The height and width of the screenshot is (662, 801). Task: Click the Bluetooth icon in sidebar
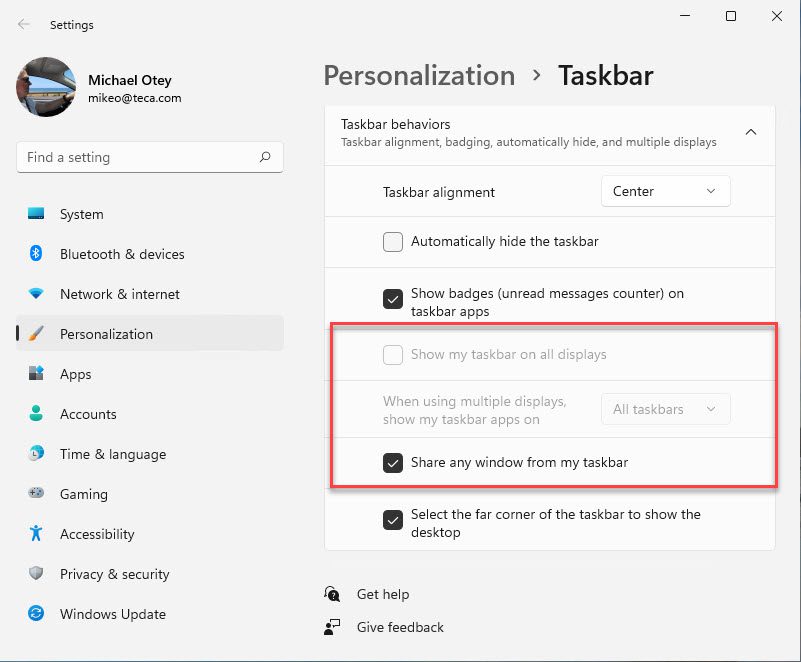[x=36, y=253]
